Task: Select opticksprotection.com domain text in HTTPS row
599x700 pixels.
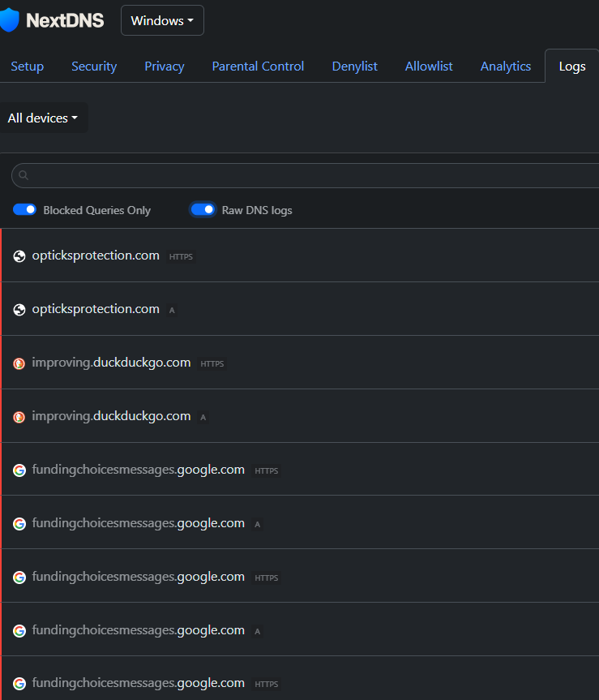Action: click(96, 256)
